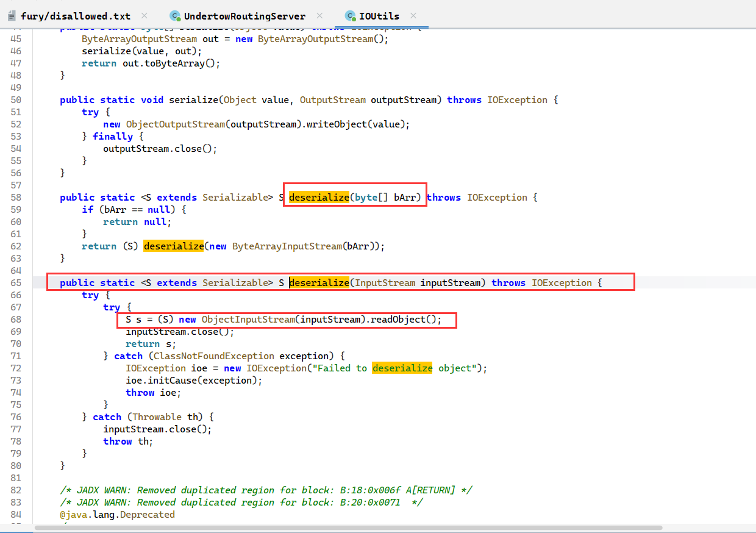Click the text file icon on fury/disallowed.txt tab
The image size is (756, 533).
click(x=12, y=16)
